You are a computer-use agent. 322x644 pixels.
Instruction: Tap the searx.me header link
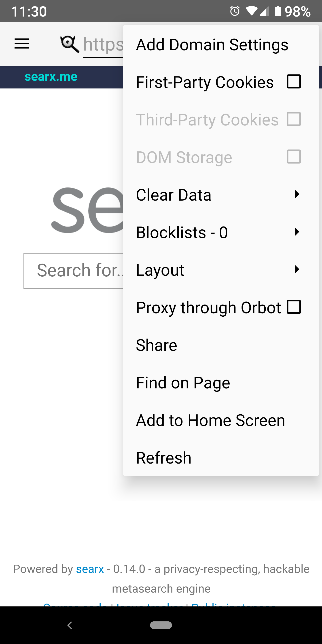click(x=51, y=76)
